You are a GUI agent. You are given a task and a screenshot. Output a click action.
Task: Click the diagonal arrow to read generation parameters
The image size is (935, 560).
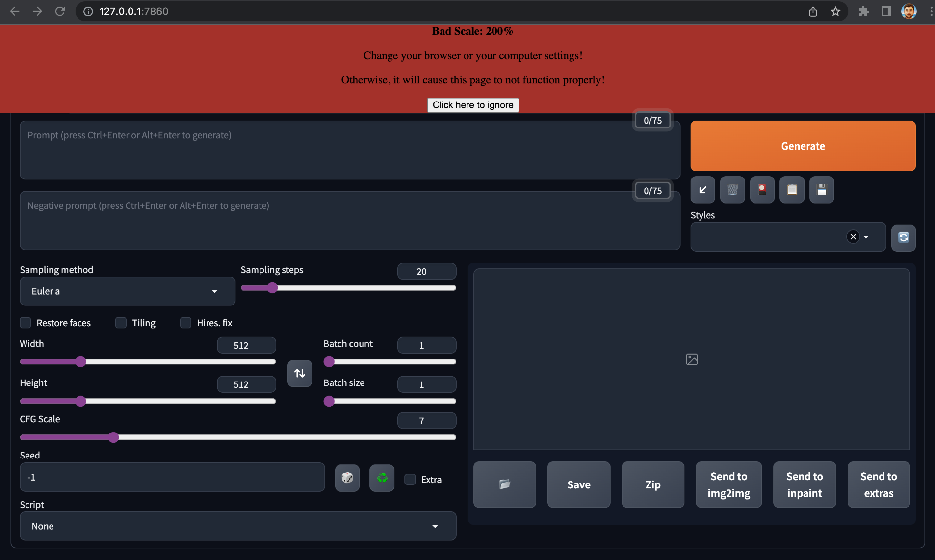pyautogui.click(x=702, y=190)
